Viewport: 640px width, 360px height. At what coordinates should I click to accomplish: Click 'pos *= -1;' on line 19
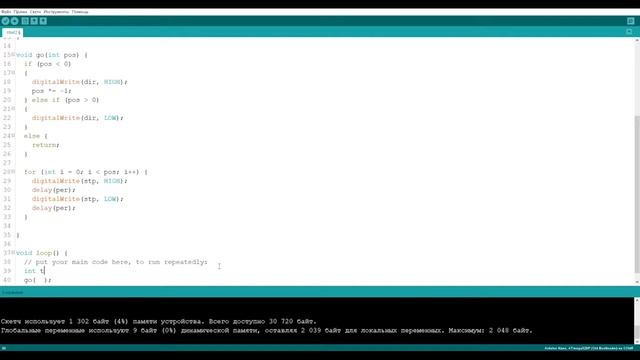tap(51, 91)
